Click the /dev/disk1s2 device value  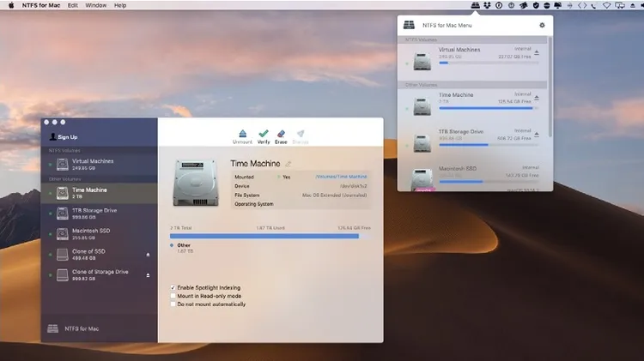click(x=353, y=186)
